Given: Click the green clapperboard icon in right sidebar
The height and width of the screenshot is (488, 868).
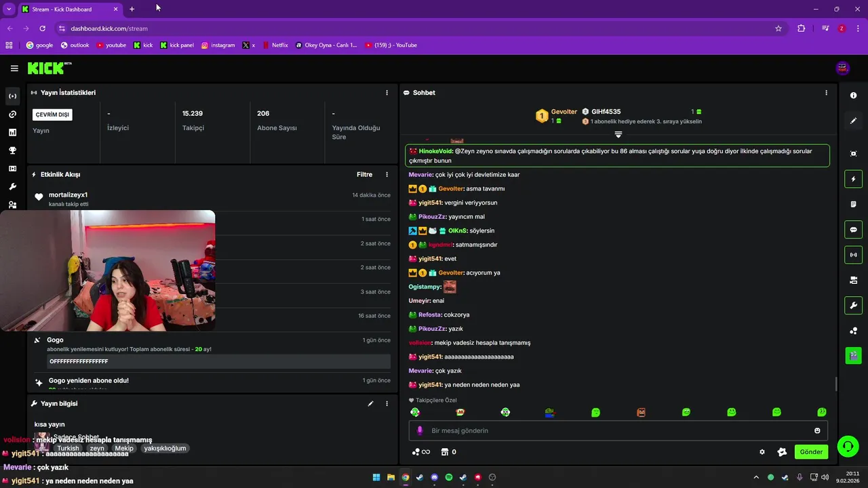Looking at the screenshot, I should [854, 355].
